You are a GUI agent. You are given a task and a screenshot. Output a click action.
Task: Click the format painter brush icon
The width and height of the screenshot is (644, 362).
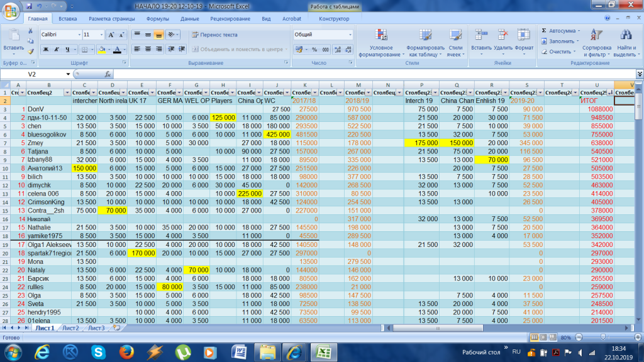coord(31,52)
